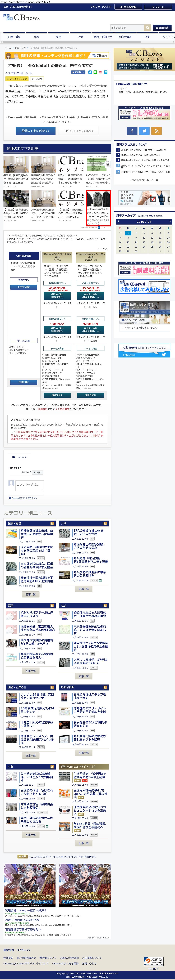Image resolution: width=175 pixels, height=980 pixels.
Task: Click 詳細を見る under CBnews会員 column
Action: [x=24, y=382]
